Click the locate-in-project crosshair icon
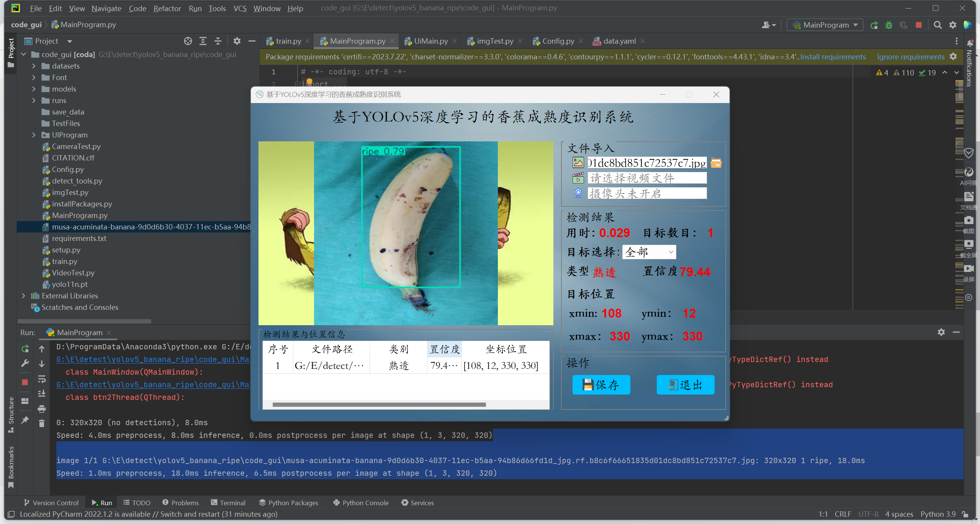Image resolution: width=980 pixels, height=524 pixels. (188, 41)
